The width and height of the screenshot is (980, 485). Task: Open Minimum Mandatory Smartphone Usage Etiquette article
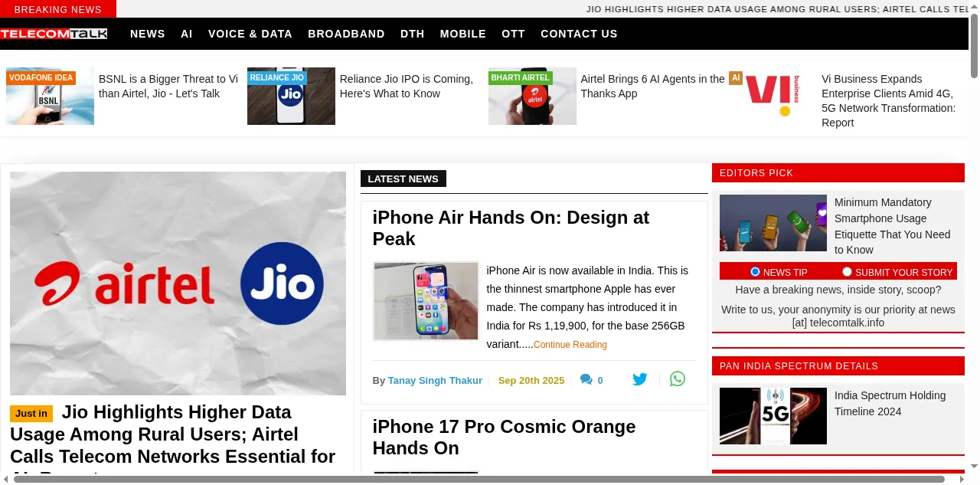893,226
